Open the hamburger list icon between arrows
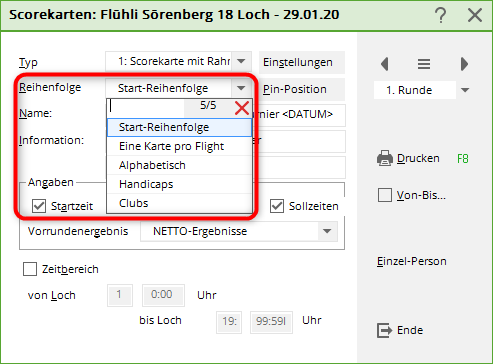Screen dimensions: 493x364 pos(424,64)
